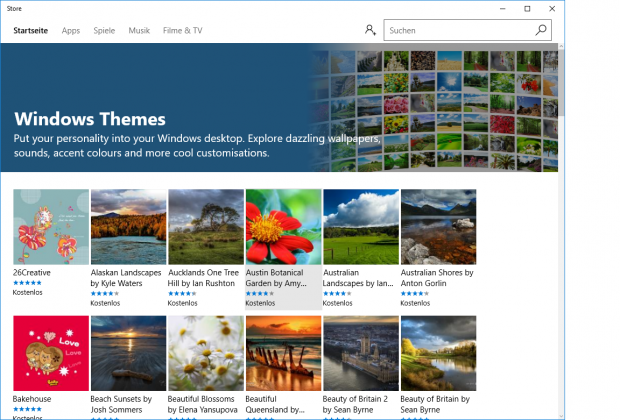Open the Windows Themes banner
Image resolution: width=620 pixels, height=420 pixels.
pos(279,107)
